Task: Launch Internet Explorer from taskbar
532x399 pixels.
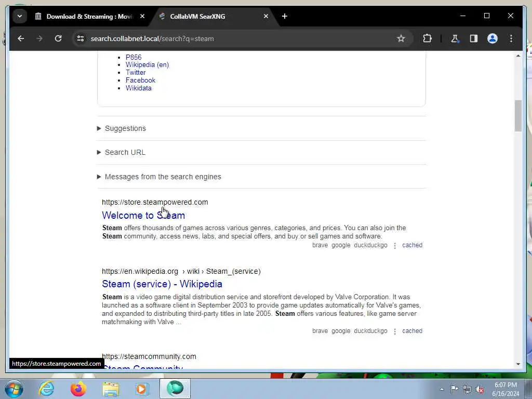Action: [x=46, y=389]
